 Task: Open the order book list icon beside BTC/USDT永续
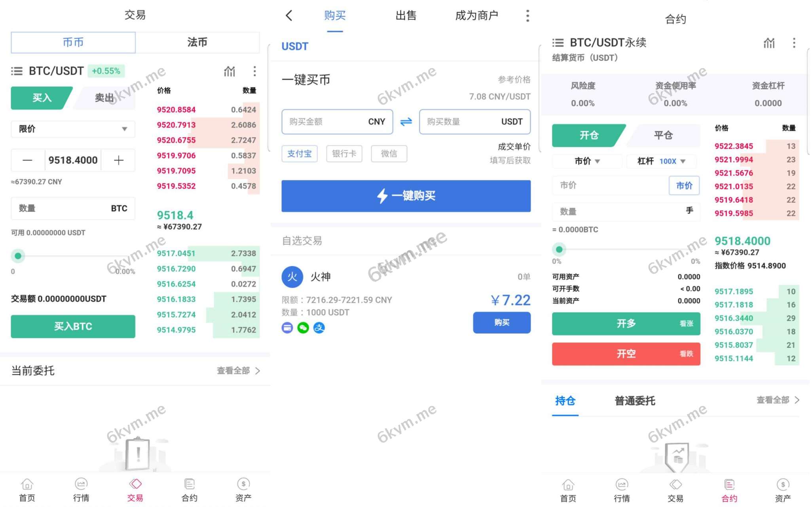(558, 43)
